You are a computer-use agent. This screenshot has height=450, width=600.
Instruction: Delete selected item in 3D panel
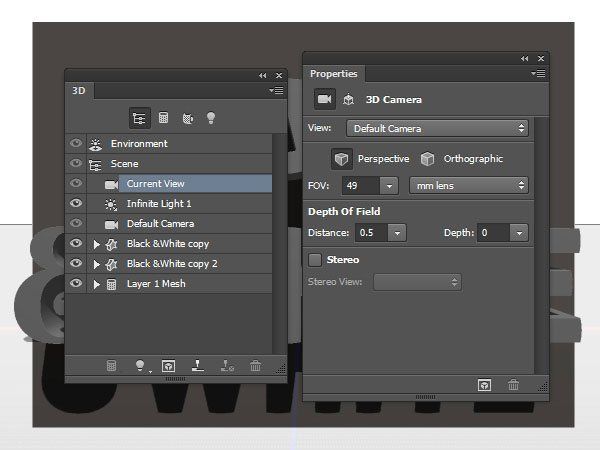[x=255, y=366]
